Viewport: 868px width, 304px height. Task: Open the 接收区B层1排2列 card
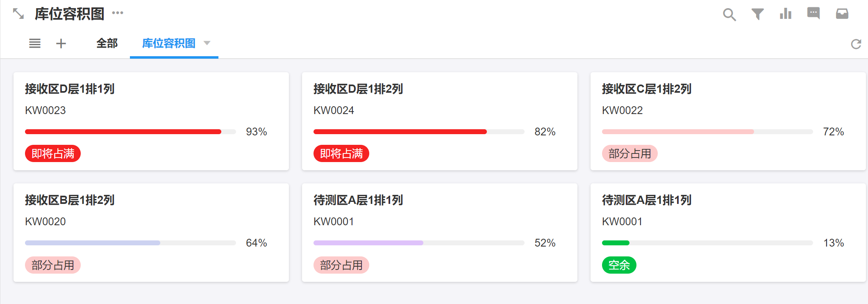70,200
